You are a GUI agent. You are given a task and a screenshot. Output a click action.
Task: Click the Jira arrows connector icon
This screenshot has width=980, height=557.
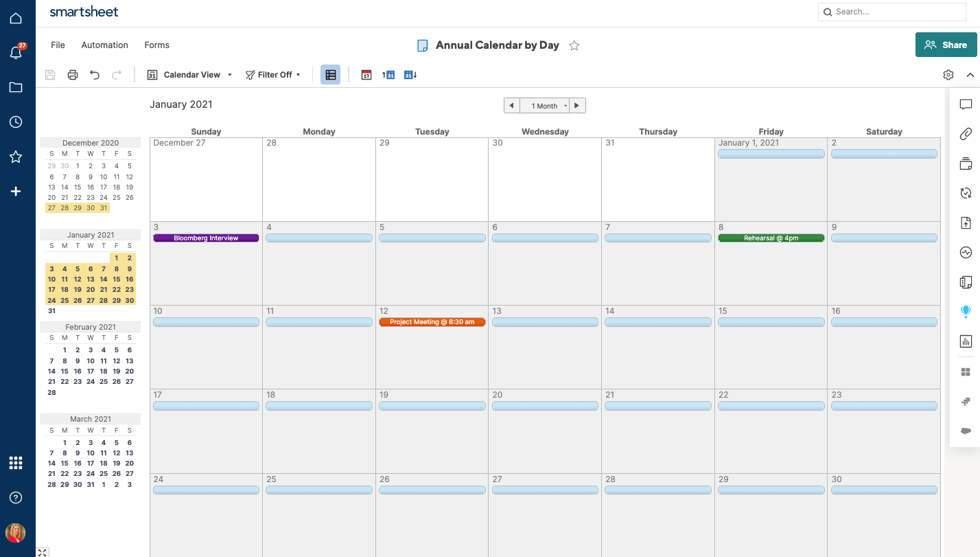966,402
